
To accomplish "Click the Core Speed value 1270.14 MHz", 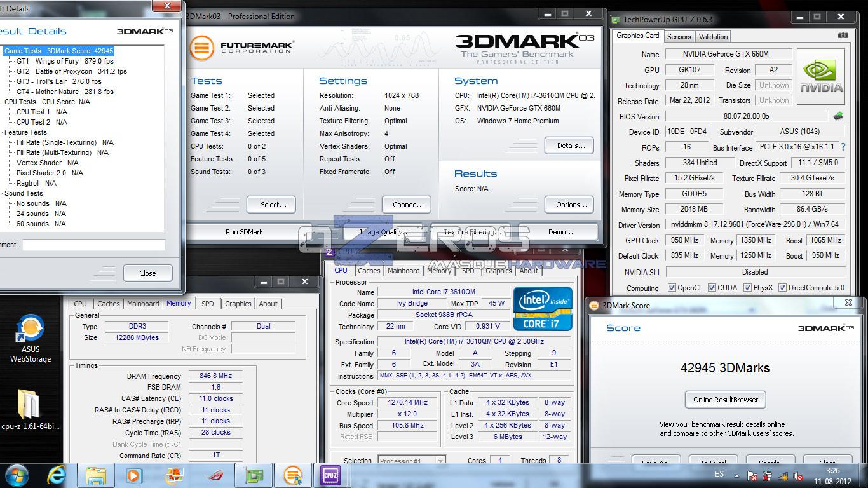I will [407, 403].
